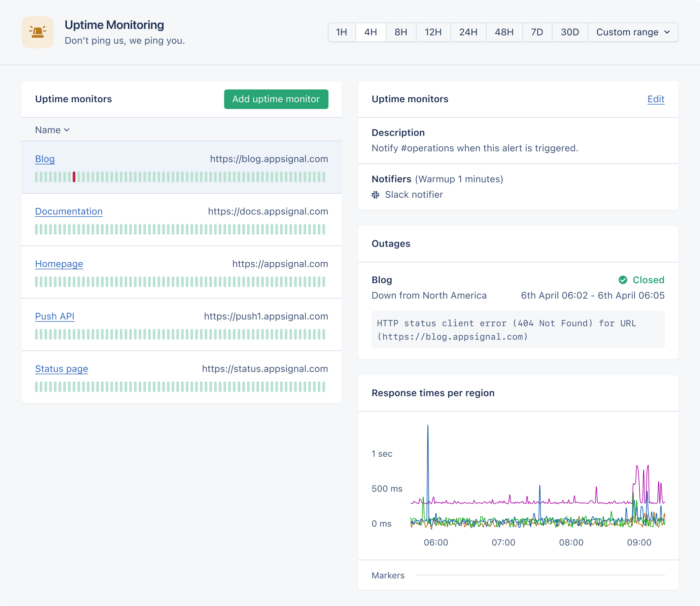Click the Slack notifier icon
Screen dimensions: 700x606
pos(375,195)
